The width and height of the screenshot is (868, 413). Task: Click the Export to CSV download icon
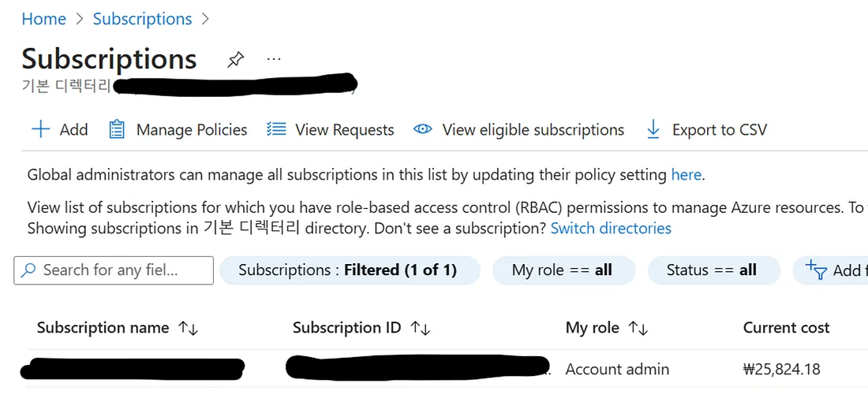click(653, 129)
